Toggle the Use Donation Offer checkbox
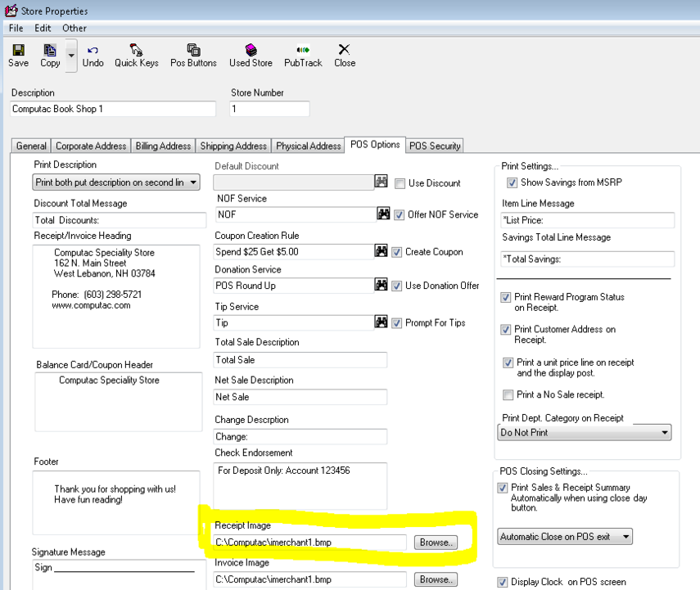This screenshot has height=590, width=700. pos(396,286)
